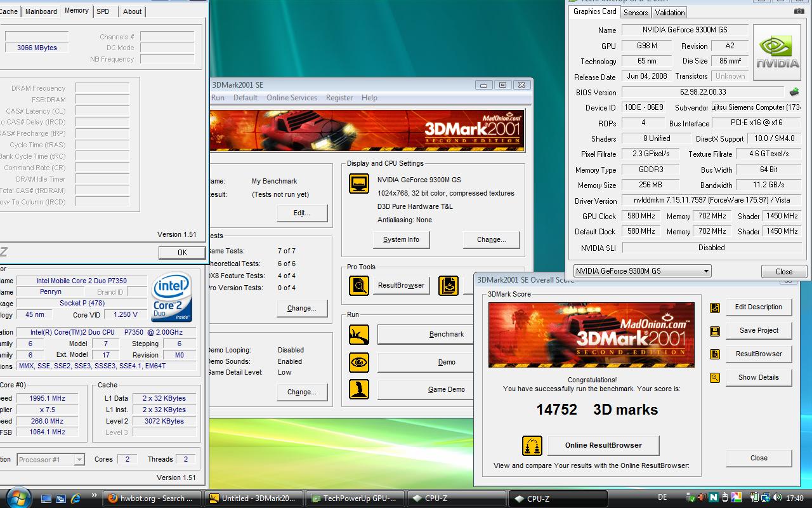Select the Graphics Card tab

(x=594, y=11)
